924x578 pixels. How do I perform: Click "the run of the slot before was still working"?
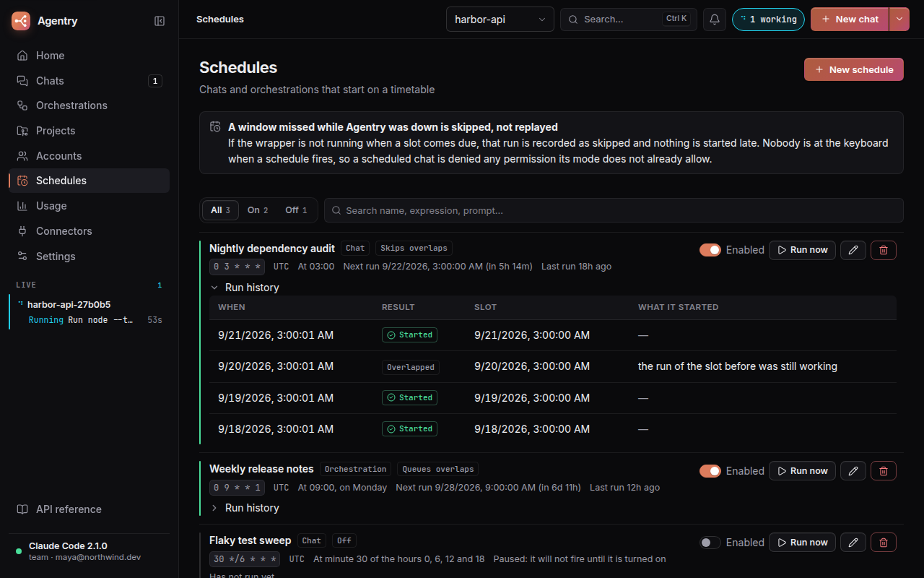point(738,366)
